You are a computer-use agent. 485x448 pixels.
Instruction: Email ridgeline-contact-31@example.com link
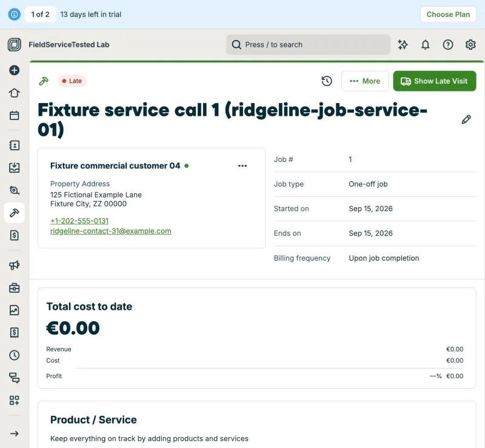[111, 231]
